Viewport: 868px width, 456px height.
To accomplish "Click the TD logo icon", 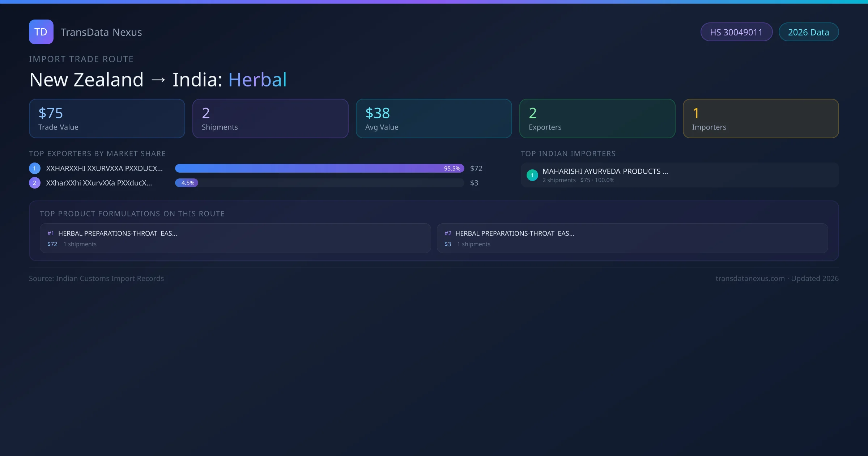I will point(41,32).
